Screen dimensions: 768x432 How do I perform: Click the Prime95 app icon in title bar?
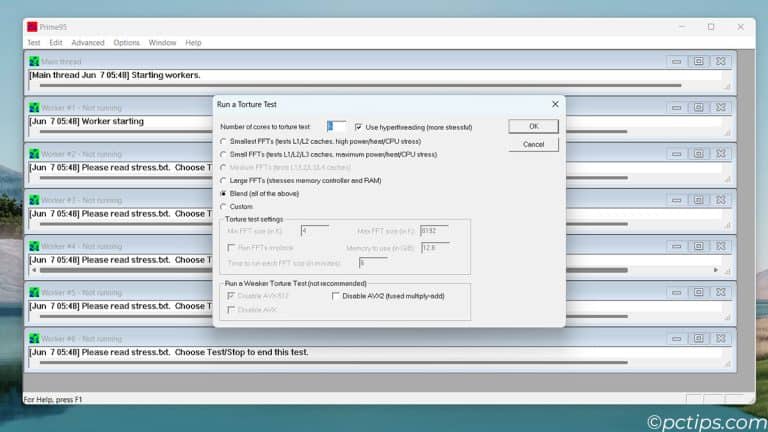[x=32, y=27]
